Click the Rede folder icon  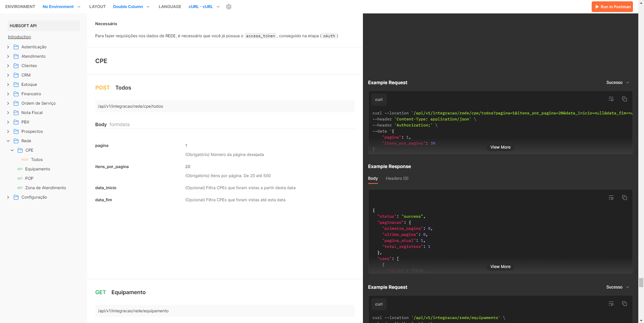(x=16, y=141)
